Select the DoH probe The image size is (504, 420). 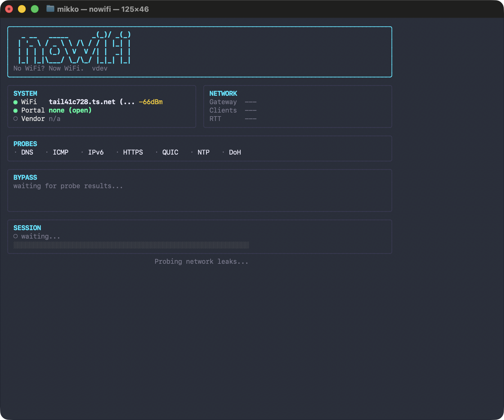pyautogui.click(x=235, y=152)
